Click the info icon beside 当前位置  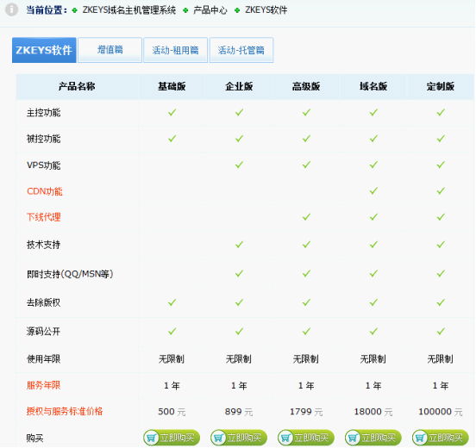click(x=11, y=9)
